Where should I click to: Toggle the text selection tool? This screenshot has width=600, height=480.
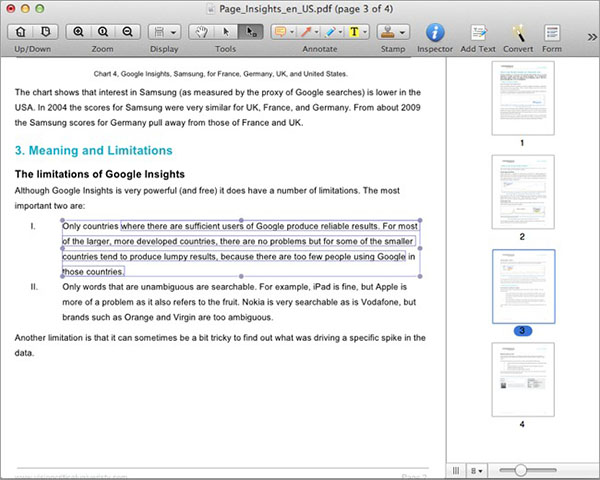pyautogui.click(x=251, y=31)
